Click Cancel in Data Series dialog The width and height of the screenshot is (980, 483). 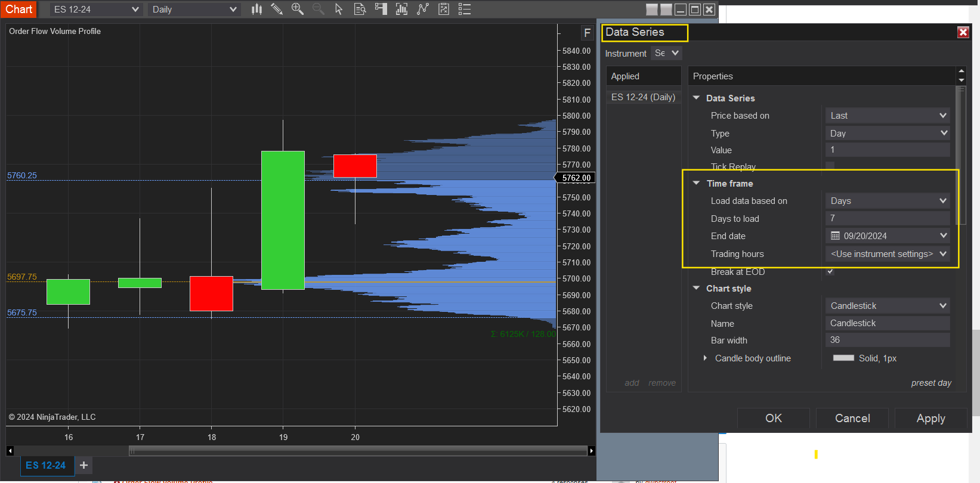[852, 418]
